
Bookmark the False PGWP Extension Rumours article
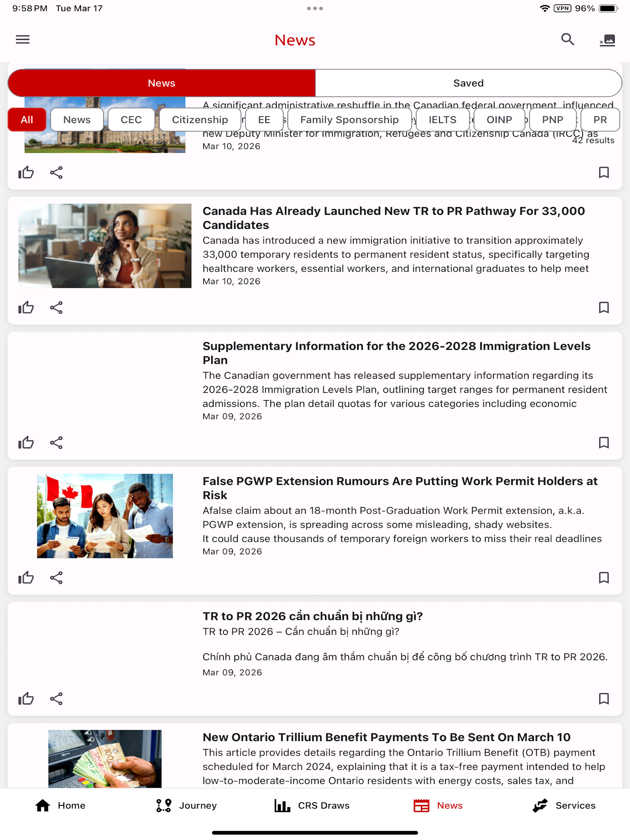(x=604, y=578)
